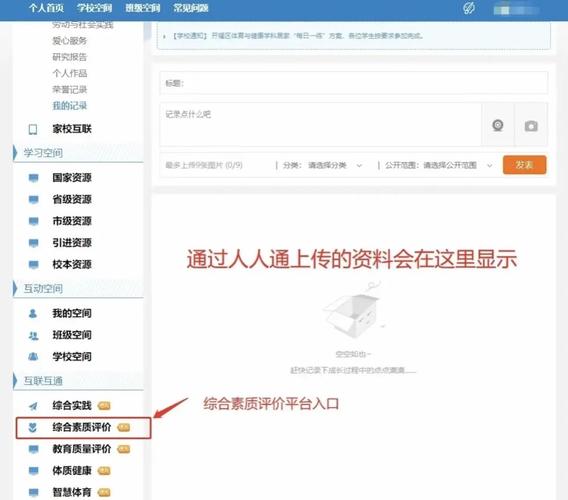This screenshot has height=500, width=568.
Task: Click the camera photo upload icon
Action: point(531,126)
